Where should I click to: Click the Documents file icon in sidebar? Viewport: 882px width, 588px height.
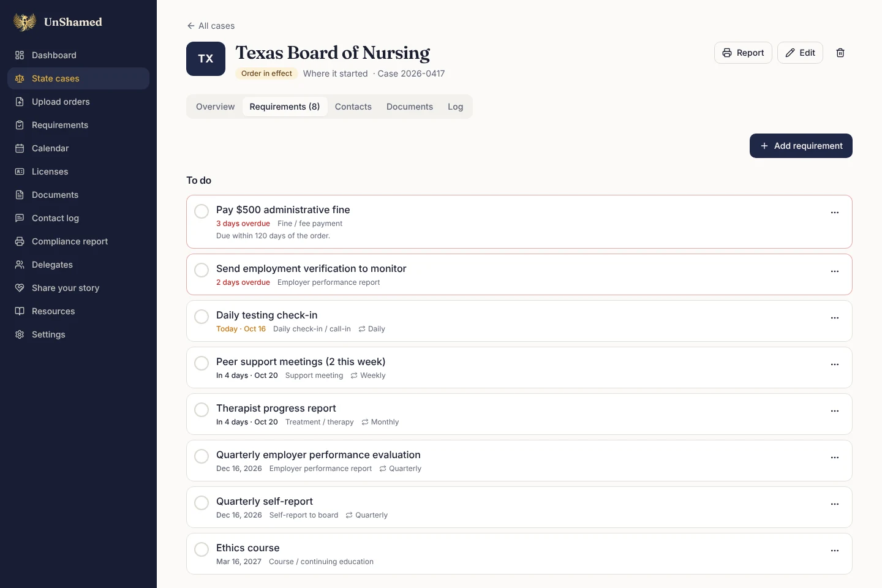click(x=20, y=195)
